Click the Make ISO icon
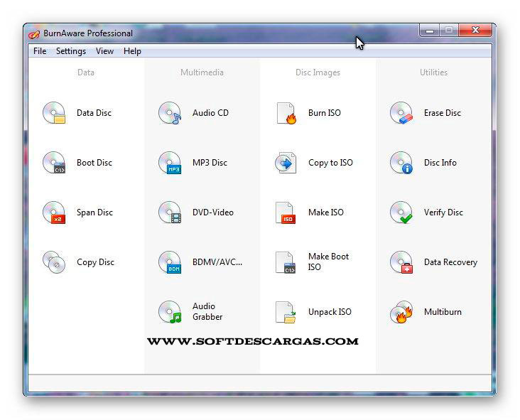This screenshot has height=420, width=520. click(286, 212)
